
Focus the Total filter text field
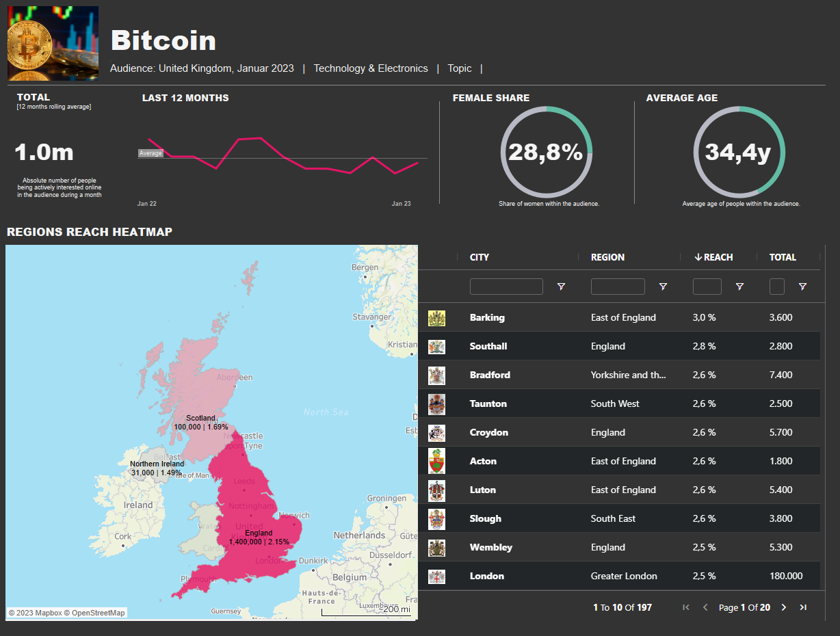pos(777,287)
